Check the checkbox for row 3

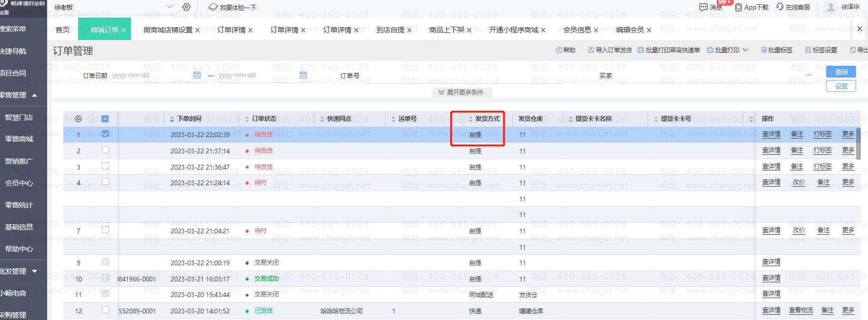[x=105, y=166]
